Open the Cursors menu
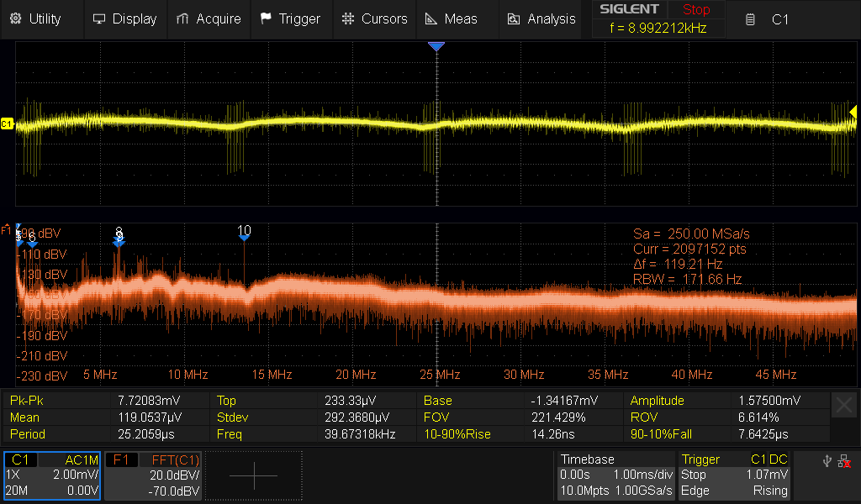The height and width of the screenshot is (504, 861). tap(375, 18)
